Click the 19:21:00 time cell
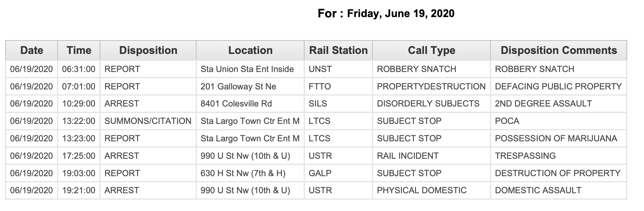 pyautogui.click(x=79, y=190)
